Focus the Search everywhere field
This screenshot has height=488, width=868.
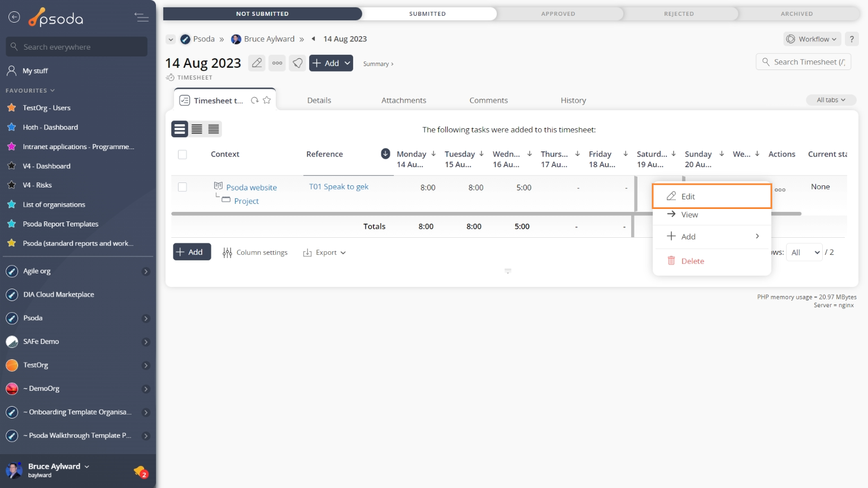point(77,47)
